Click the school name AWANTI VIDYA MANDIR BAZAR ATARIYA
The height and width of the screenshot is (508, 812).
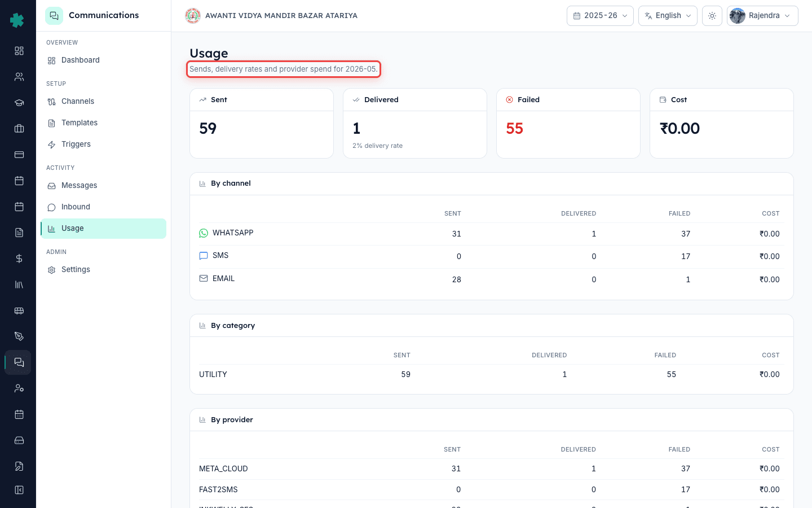(x=281, y=16)
